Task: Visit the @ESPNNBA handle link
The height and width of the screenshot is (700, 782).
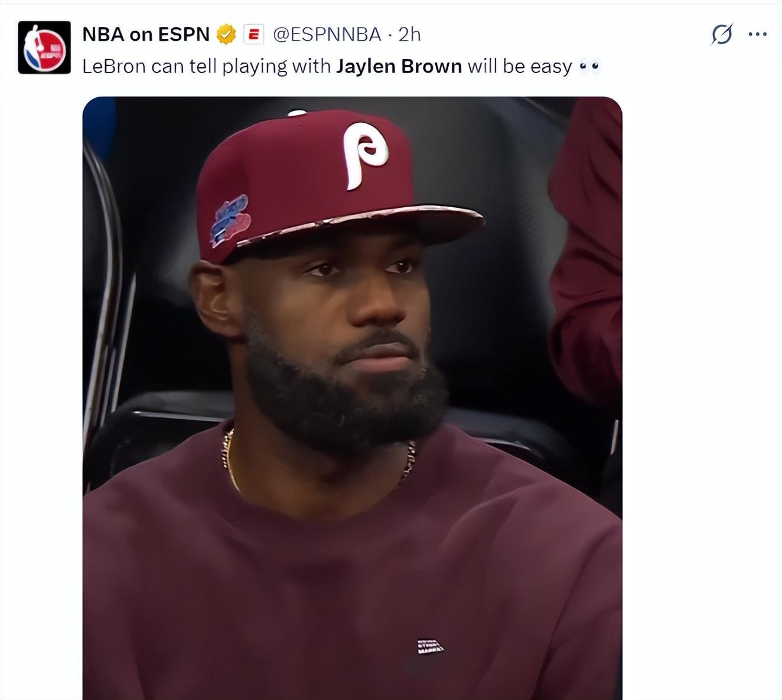Action: (327, 34)
